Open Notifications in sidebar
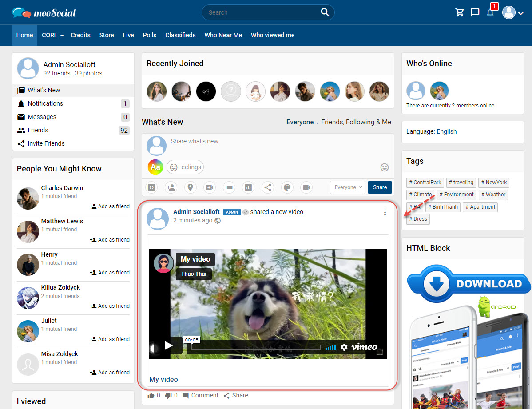The width and height of the screenshot is (532, 409). coord(73,103)
